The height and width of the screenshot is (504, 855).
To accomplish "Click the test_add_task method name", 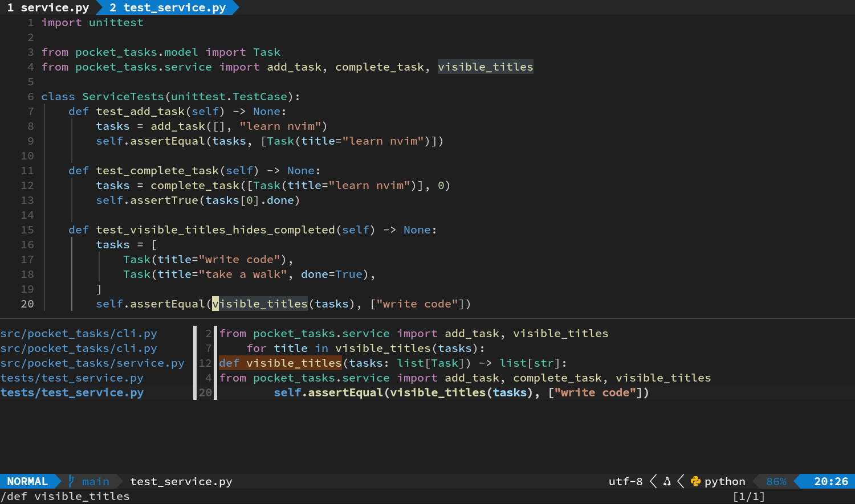I will pyautogui.click(x=140, y=111).
